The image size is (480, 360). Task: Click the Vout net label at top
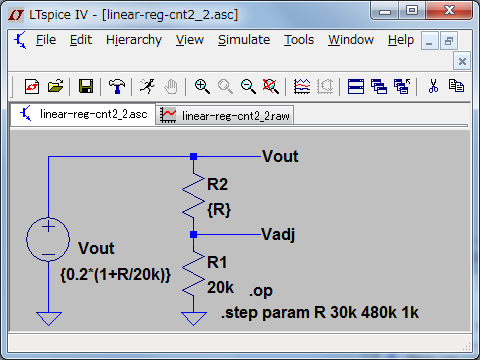pyautogui.click(x=280, y=156)
